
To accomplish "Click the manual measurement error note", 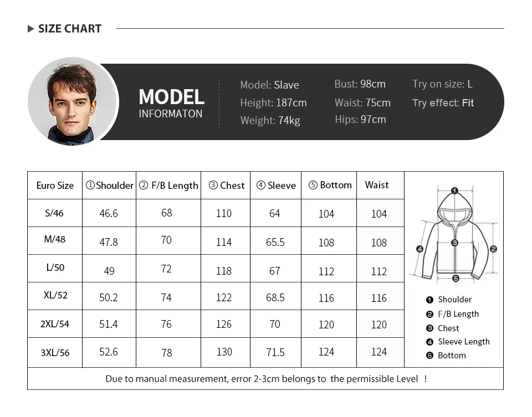I will pos(266,379).
